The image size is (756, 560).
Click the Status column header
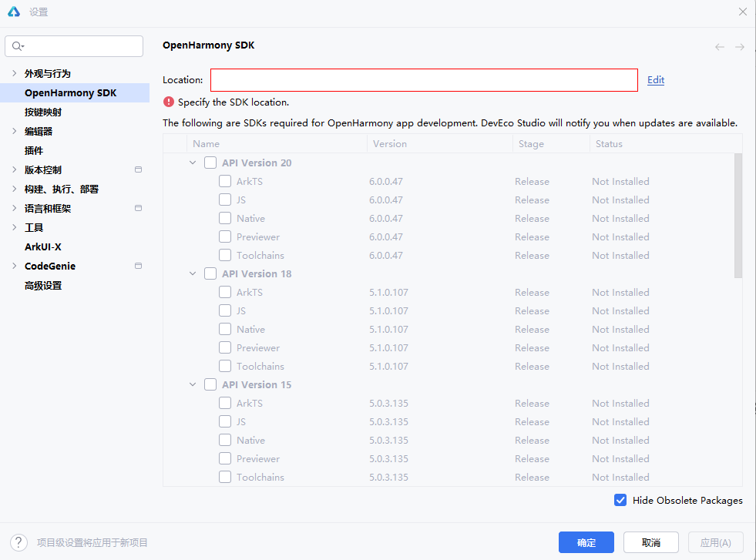click(665, 143)
